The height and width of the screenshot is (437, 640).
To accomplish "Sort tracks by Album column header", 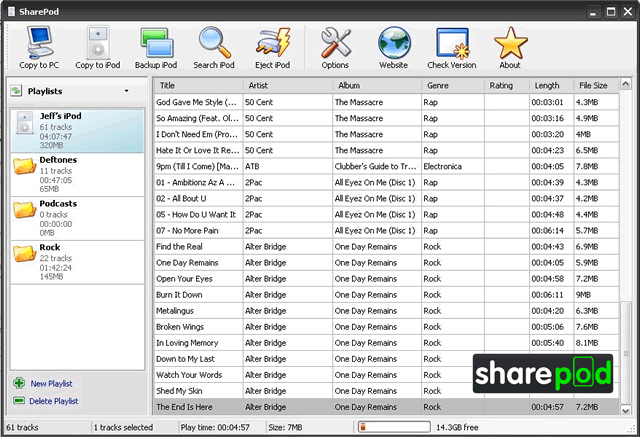I will coord(377,86).
